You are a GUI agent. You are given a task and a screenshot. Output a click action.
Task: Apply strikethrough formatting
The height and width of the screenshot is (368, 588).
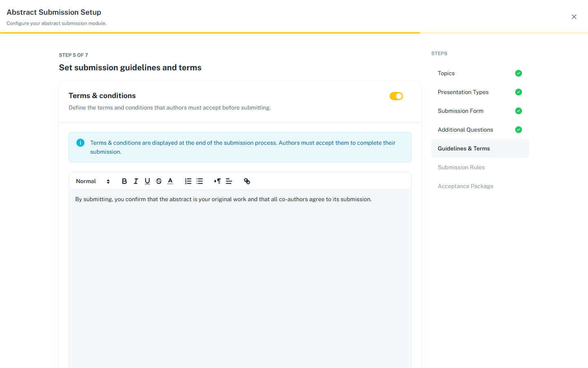tap(159, 181)
